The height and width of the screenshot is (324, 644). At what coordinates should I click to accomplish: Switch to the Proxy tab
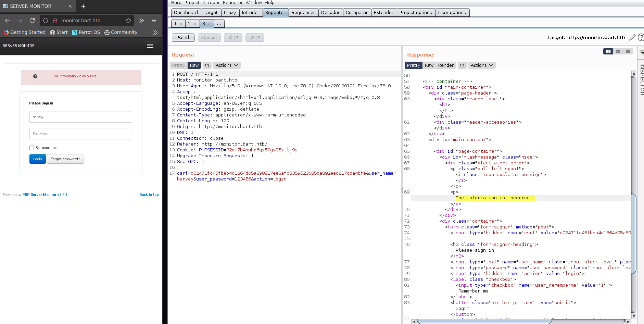(x=230, y=13)
